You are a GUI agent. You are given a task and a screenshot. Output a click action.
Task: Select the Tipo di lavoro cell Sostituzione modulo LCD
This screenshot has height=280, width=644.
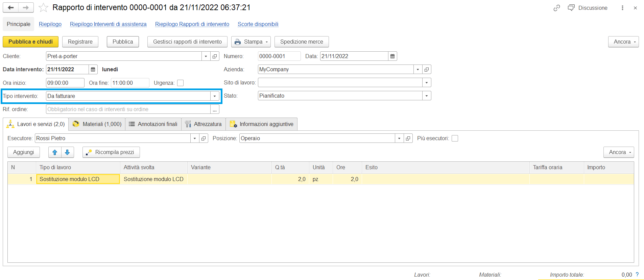pos(78,179)
